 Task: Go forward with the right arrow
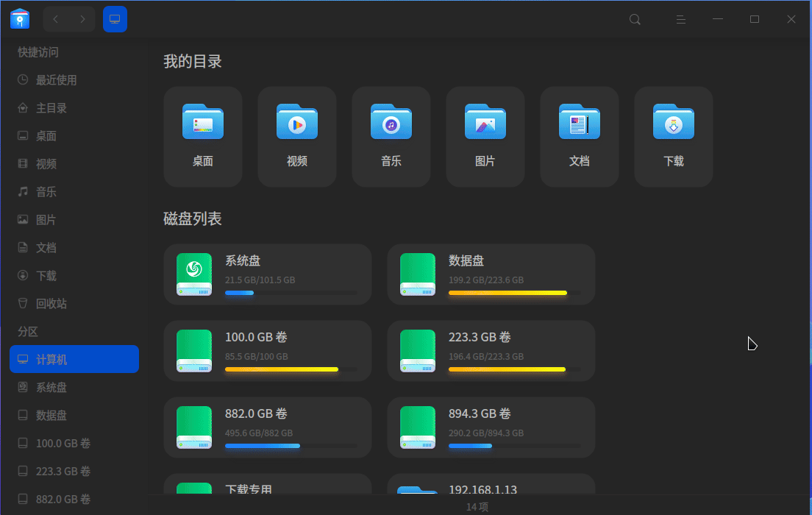82,19
